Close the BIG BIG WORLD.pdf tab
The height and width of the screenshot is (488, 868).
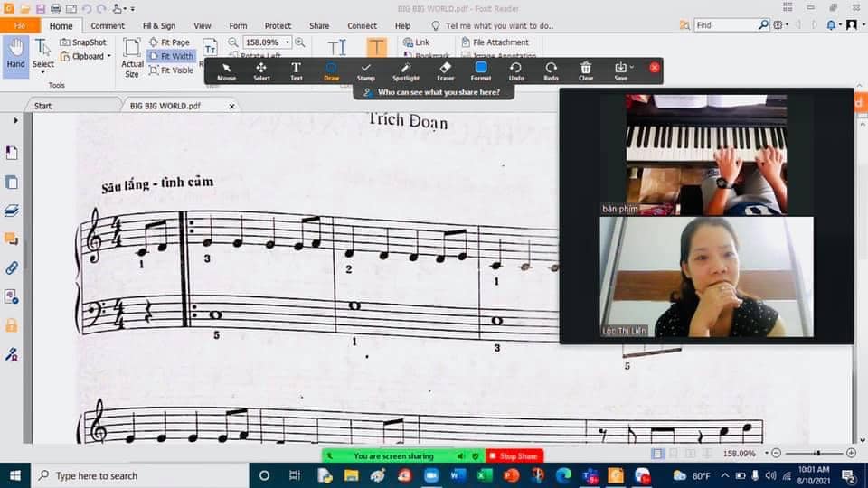(232, 107)
